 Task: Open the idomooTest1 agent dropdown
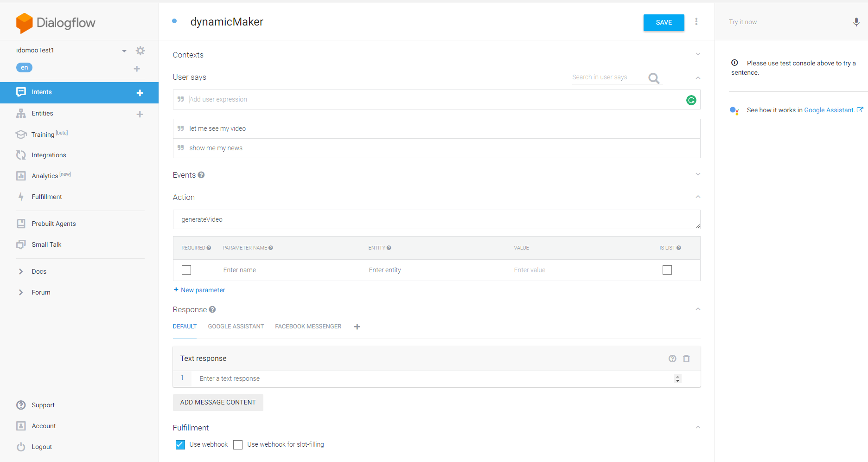(x=124, y=51)
